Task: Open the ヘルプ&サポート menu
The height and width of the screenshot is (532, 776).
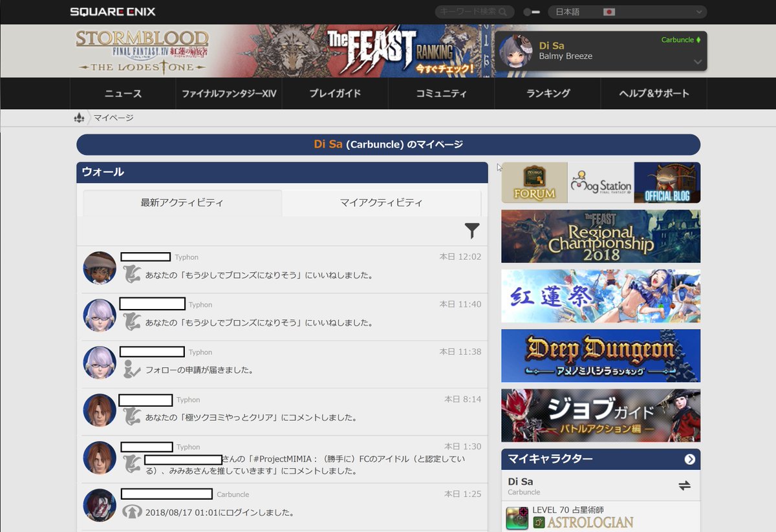Action: pos(654,94)
